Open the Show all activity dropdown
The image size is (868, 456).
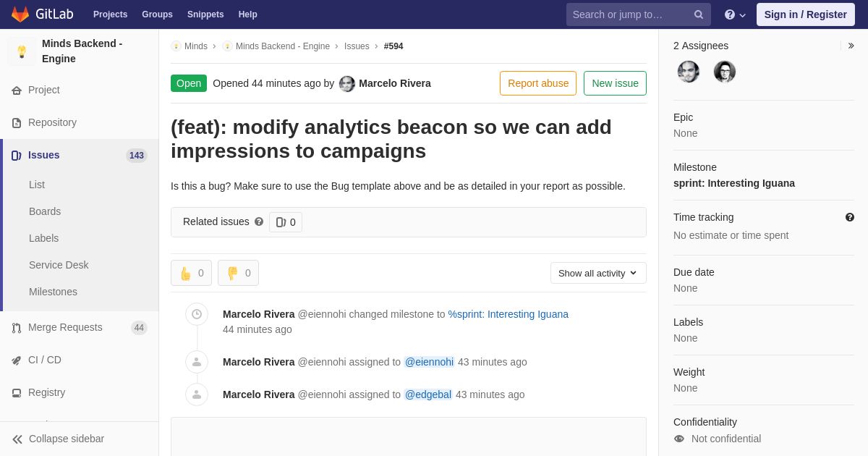point(598,273)
